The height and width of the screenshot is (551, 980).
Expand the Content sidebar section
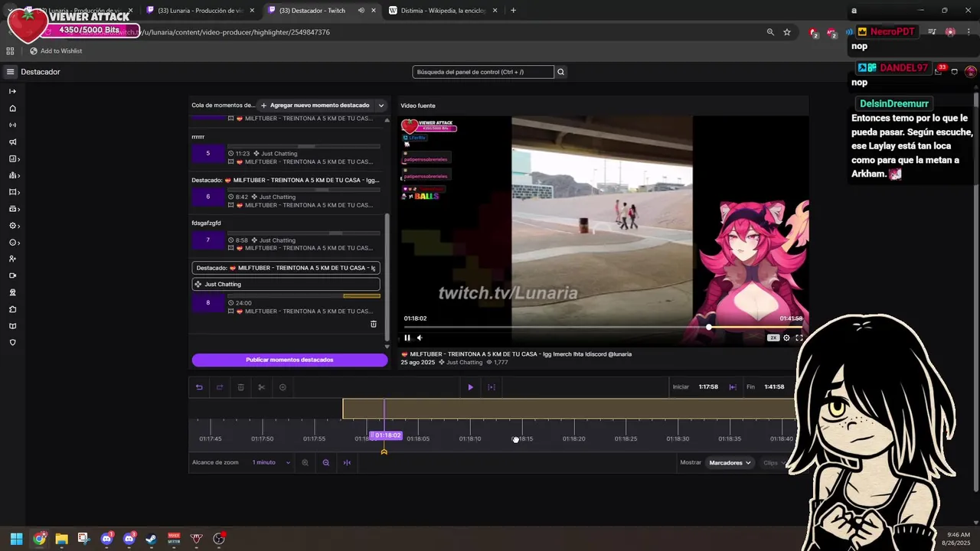click(13, 192)
